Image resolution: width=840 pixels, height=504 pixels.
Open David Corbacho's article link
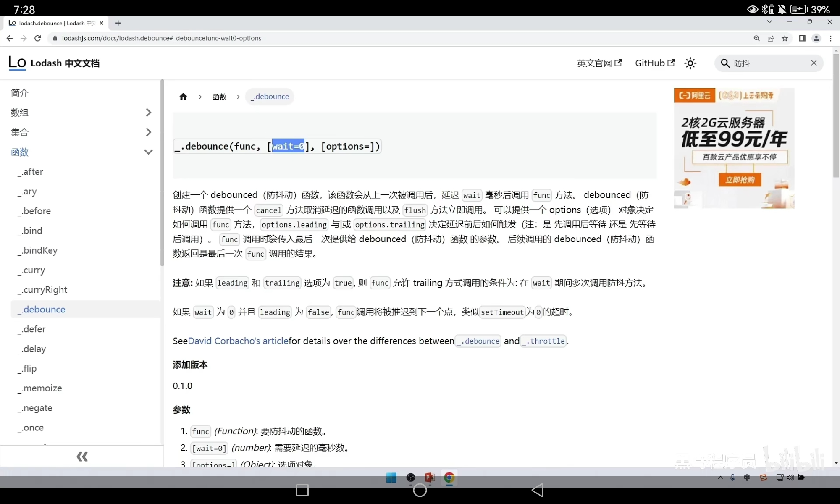pos(238,341)
